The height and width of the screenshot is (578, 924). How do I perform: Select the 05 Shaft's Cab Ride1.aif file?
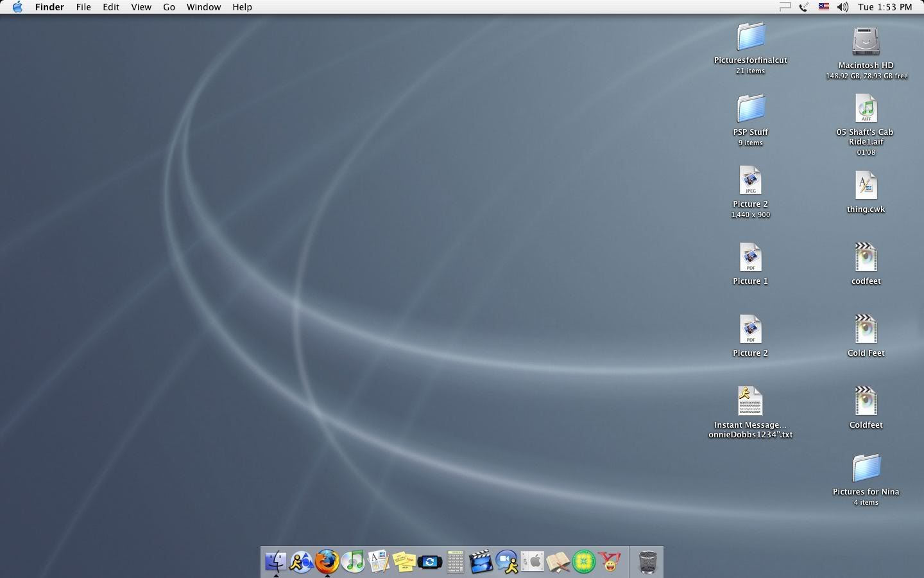tap(866, 109)
